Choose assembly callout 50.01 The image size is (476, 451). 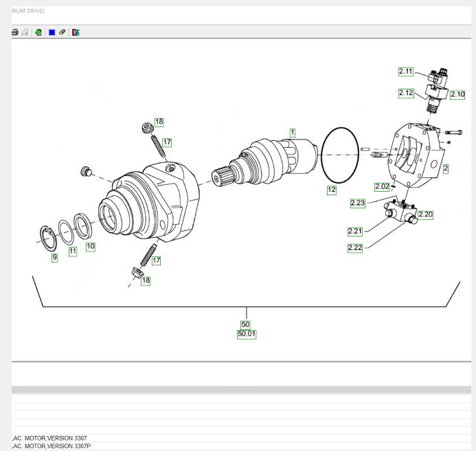coord(246,334)
